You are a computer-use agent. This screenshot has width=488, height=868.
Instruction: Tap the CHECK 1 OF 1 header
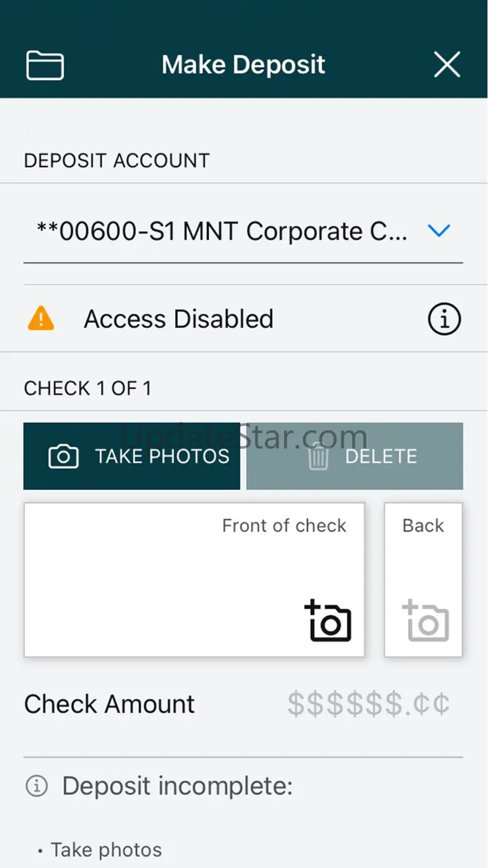88,389
